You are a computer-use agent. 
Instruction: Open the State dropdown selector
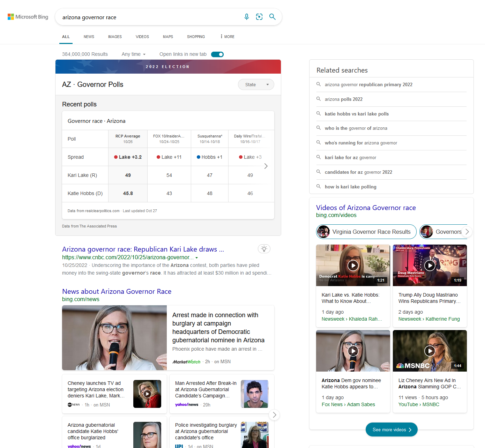point(256,84)
